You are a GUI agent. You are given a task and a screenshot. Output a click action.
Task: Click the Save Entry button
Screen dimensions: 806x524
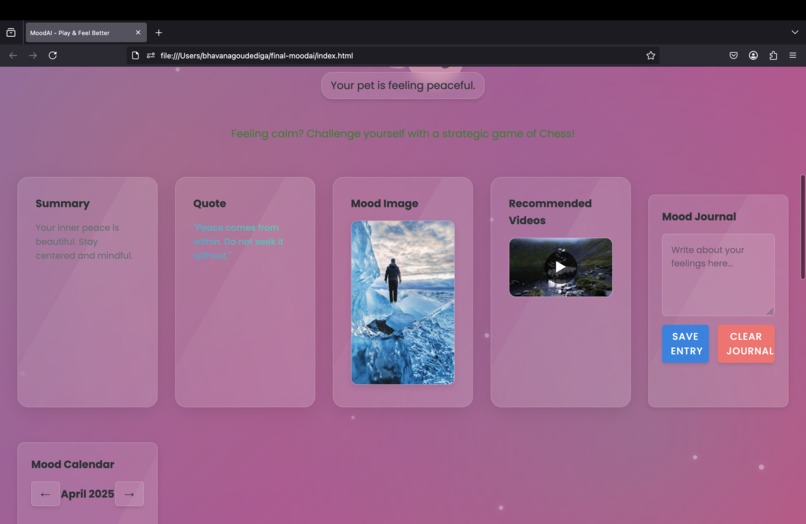coord(685,344)
